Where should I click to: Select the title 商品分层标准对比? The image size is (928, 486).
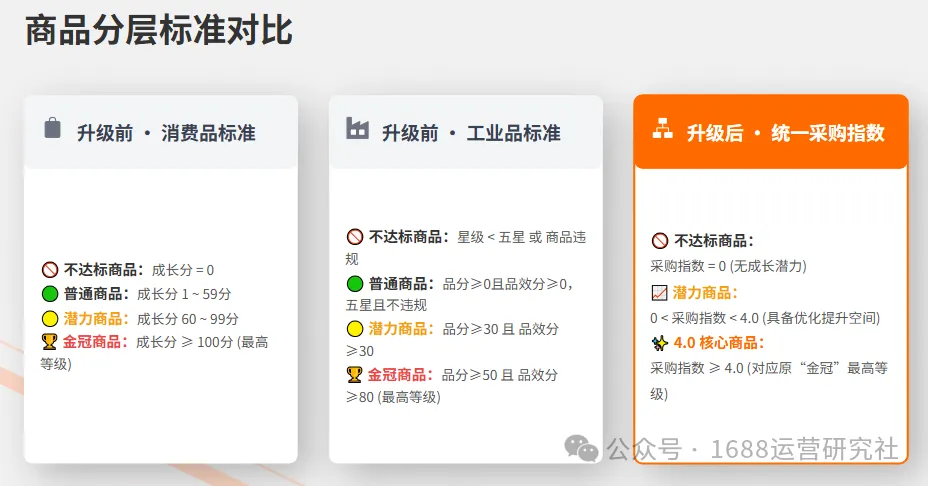[x=159, y=30]
